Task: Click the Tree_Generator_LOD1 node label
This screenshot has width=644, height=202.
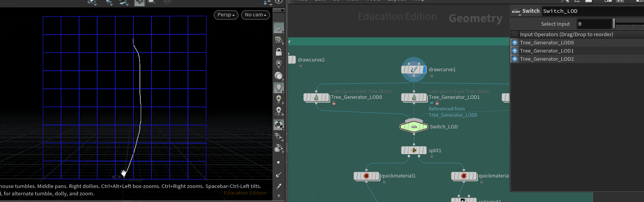Action: click(454, 97)
